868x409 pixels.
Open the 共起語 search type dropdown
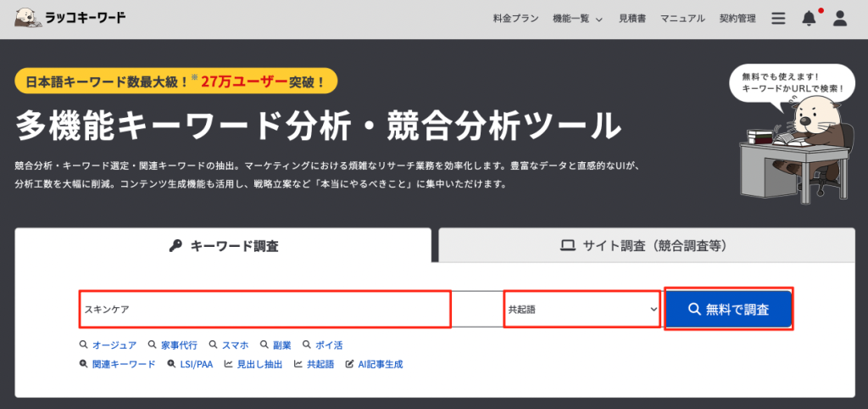[581, 310]
